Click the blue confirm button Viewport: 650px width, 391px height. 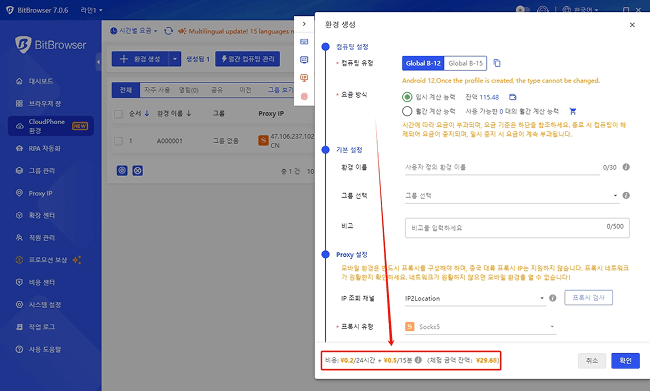click(x=625, y=361)
